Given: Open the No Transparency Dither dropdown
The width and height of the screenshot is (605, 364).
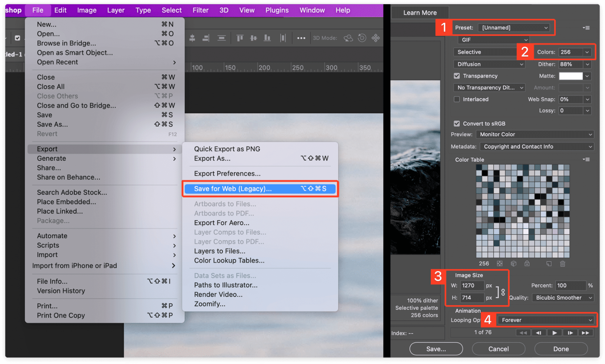Looking at the screenshot, I should pos(489,88).
